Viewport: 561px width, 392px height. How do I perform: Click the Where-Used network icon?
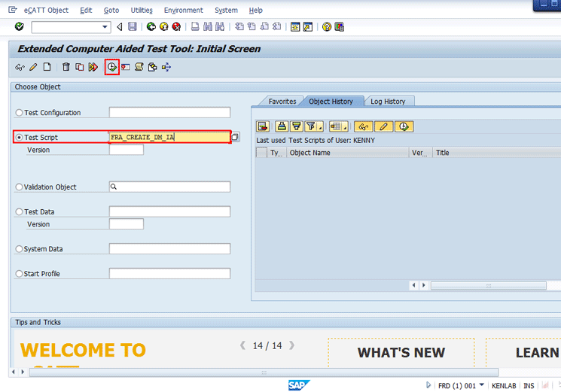click(166, 67)
